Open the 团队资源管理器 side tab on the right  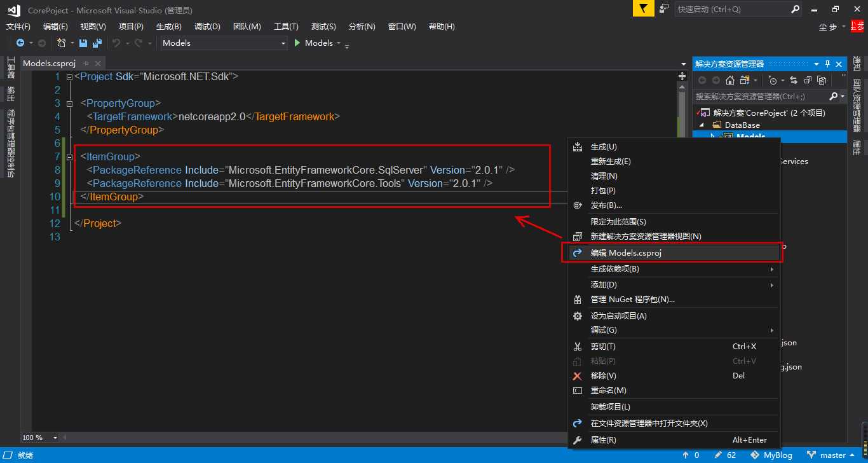click(857, 106)
